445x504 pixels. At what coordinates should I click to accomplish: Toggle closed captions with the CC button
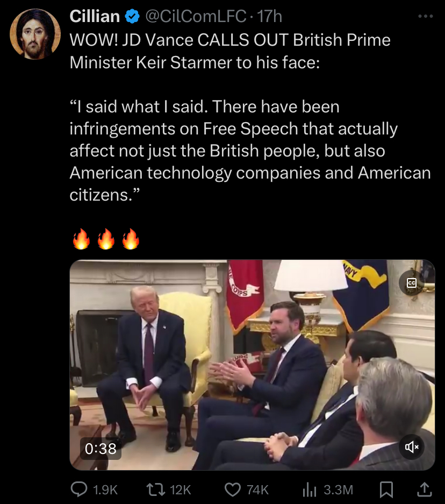(412, 283)
